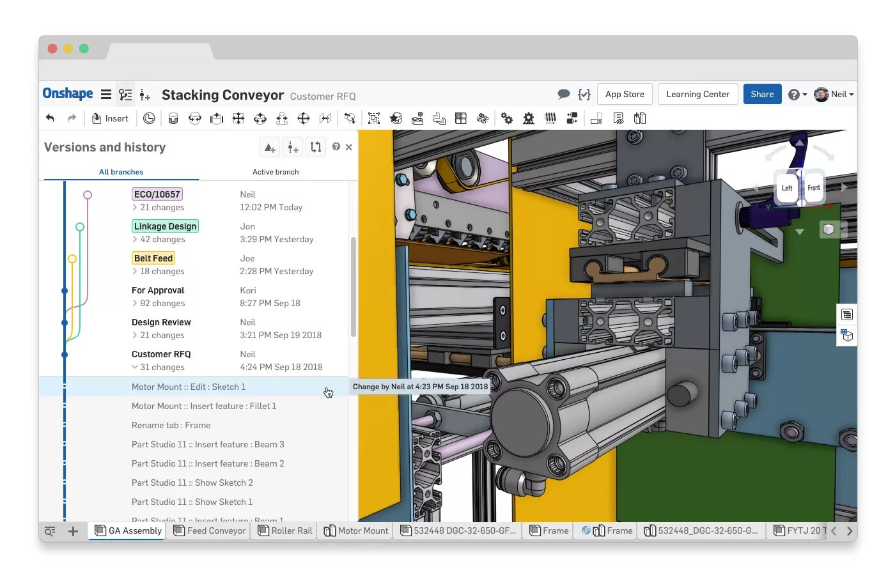Open Versions and history help icon
The height and width of the screenshot is (588, 895).
(x=336, y=147)
